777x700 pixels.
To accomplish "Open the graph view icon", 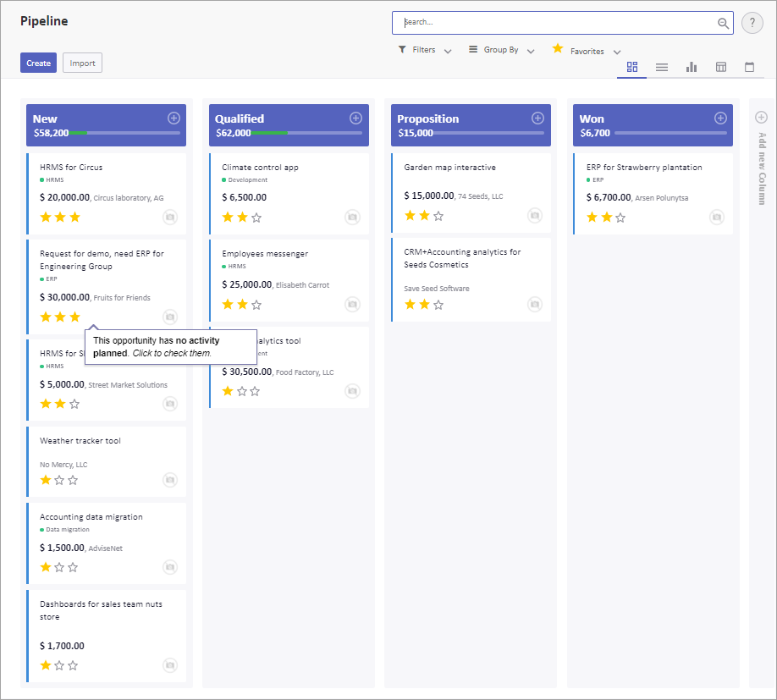I will tap(692, 67).
